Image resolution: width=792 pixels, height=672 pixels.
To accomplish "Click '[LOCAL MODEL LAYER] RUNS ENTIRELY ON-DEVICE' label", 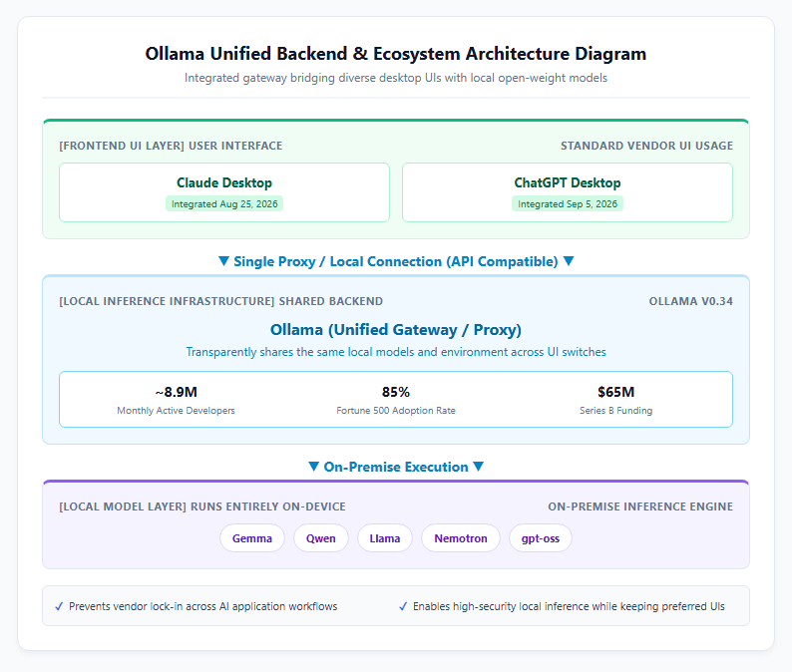I will coord(202,506).
